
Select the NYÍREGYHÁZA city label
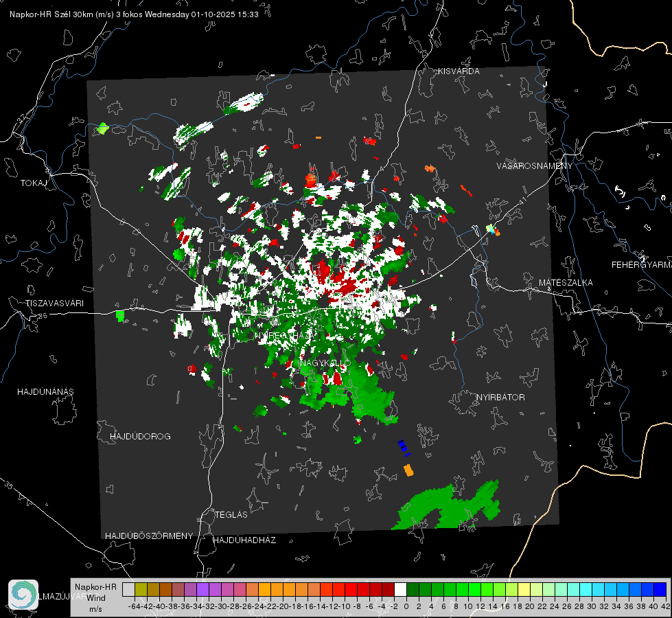coord(286,335)
